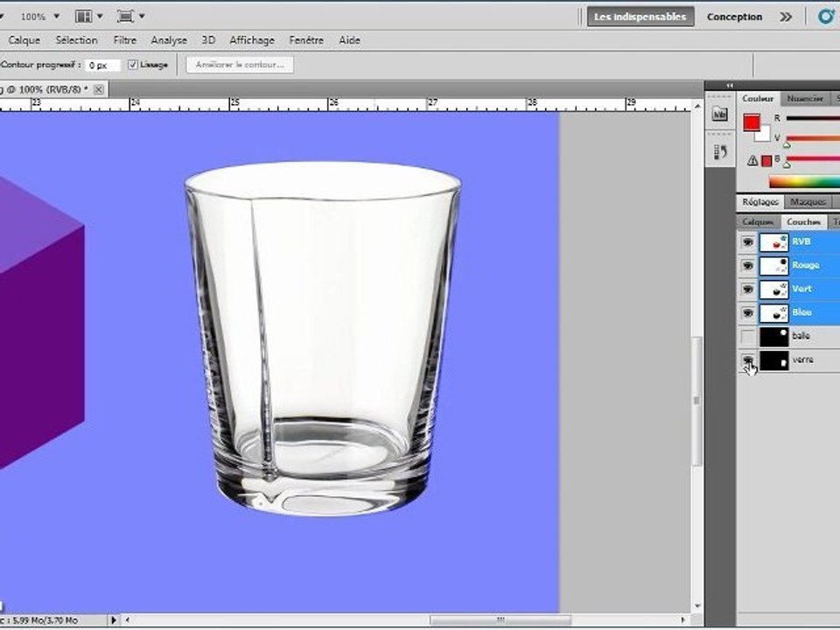Click the vertical scrollbar down arrow
The height and width of the screenshot is (630, 840).
click(697, 605)
